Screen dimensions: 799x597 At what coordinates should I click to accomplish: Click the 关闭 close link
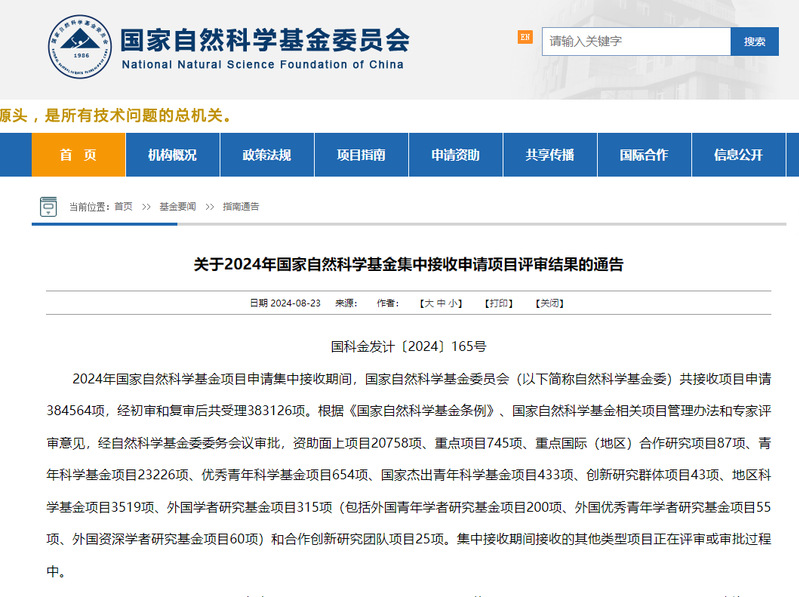(x=549, y=303)
